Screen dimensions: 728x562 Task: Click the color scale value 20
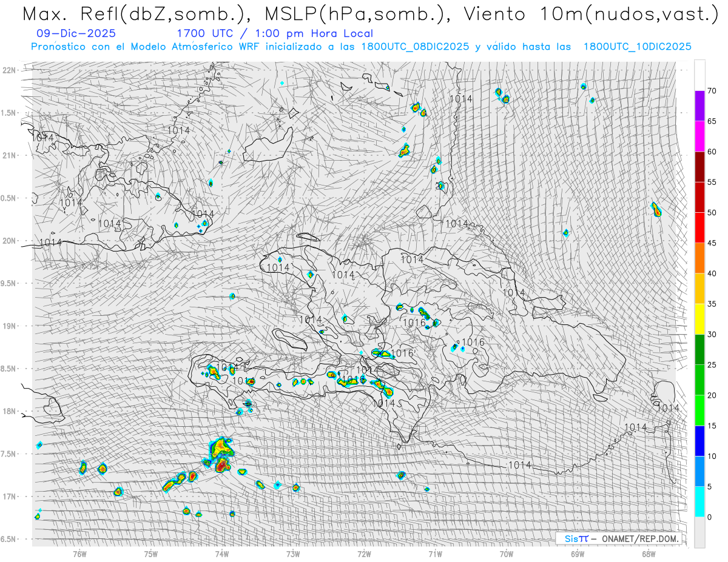(x=712, y=395)
